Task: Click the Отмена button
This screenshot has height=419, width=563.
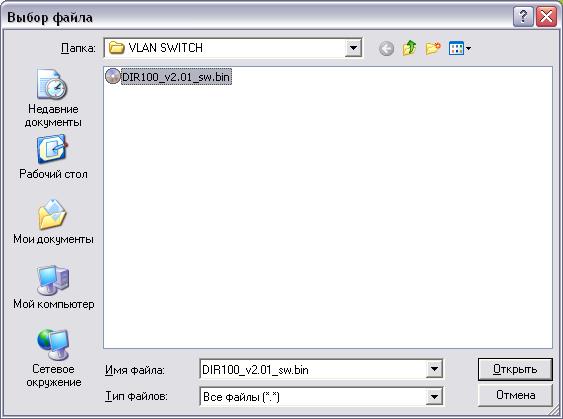Action: tap(515, 395)
